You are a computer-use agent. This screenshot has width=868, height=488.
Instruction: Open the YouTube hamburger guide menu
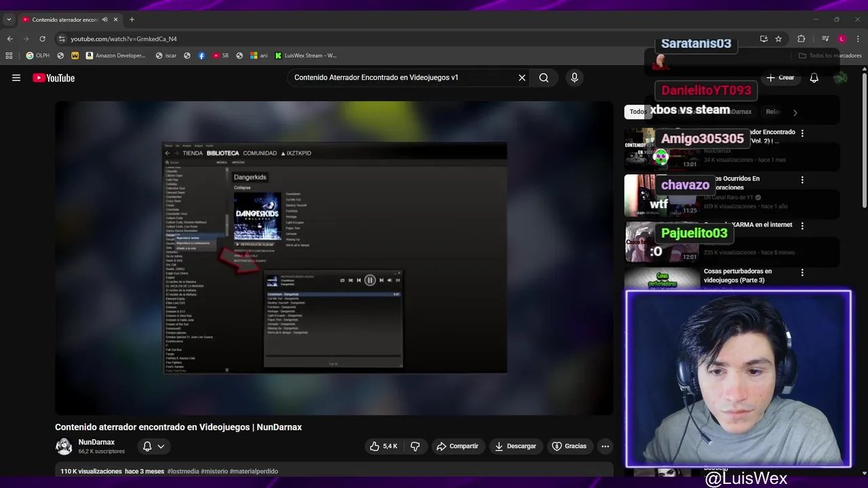tap(16, 78)
